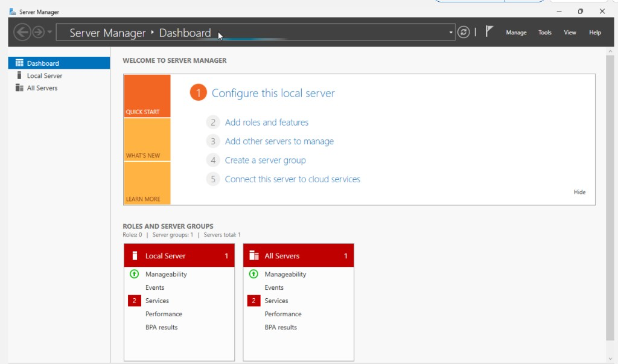The image size is (618, 364).
Task: Open the Local Server tile header
Action: point(179,255)
